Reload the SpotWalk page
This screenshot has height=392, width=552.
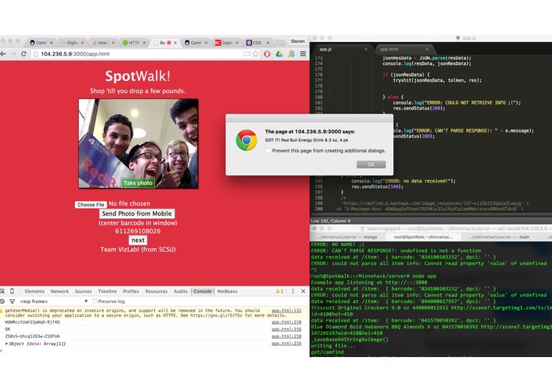(24, 54)
